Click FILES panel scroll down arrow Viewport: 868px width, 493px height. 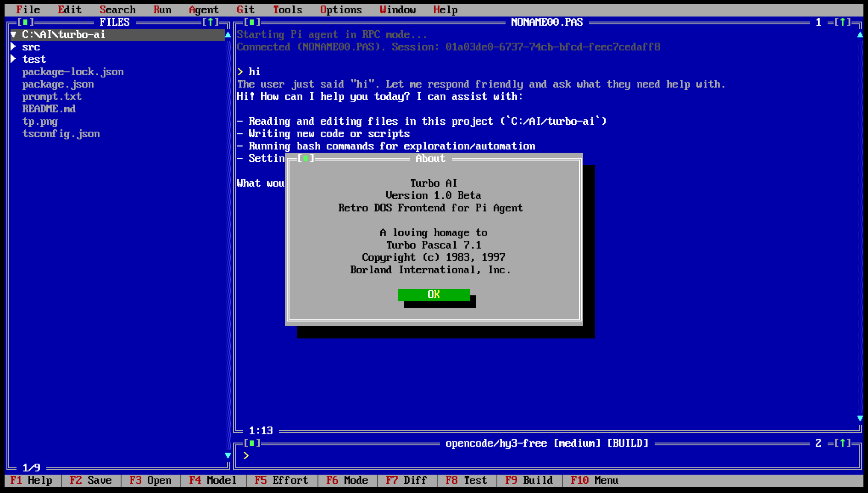pyautogui.click(x=228, y=455)
